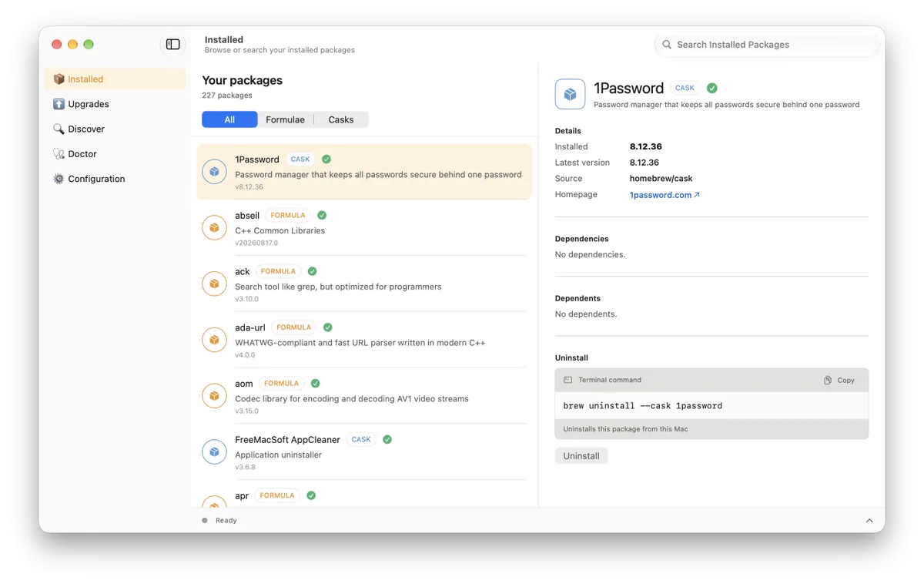The height and width of the screenshot is (584, 924).
Task: Click the 'No dependencies.' text
Action: [x=591, y=255]
